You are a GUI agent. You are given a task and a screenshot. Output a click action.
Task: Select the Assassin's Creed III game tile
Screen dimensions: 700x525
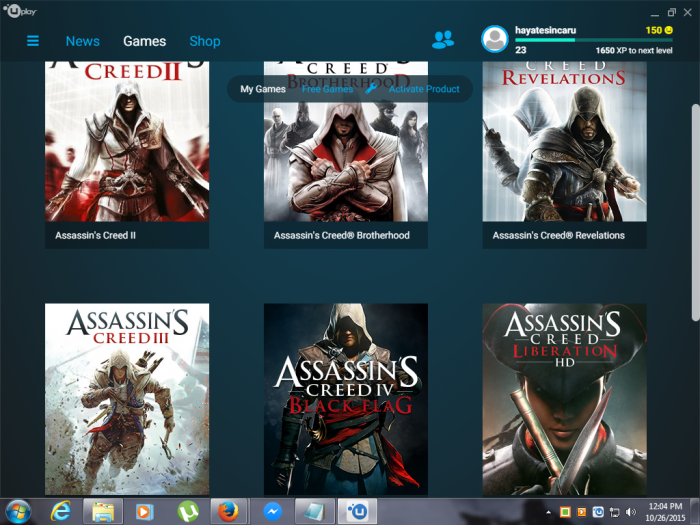pyautogui.click(x=127, y=399)
